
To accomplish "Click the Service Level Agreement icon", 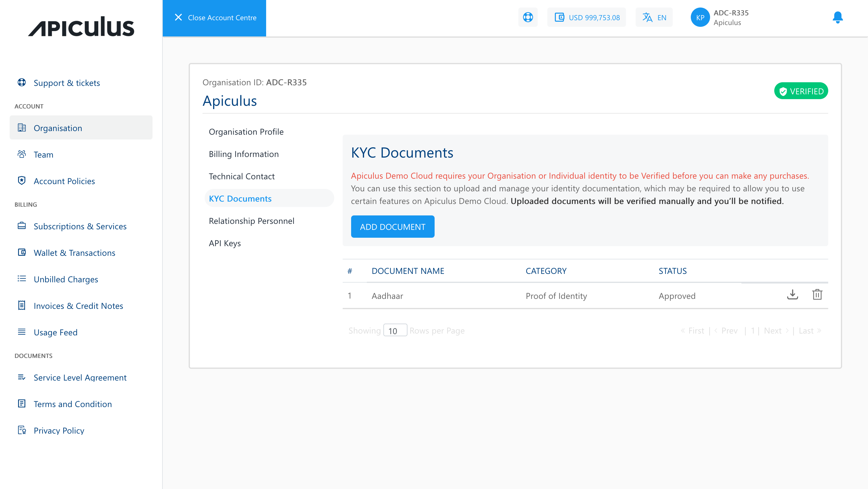I will 22,377.
